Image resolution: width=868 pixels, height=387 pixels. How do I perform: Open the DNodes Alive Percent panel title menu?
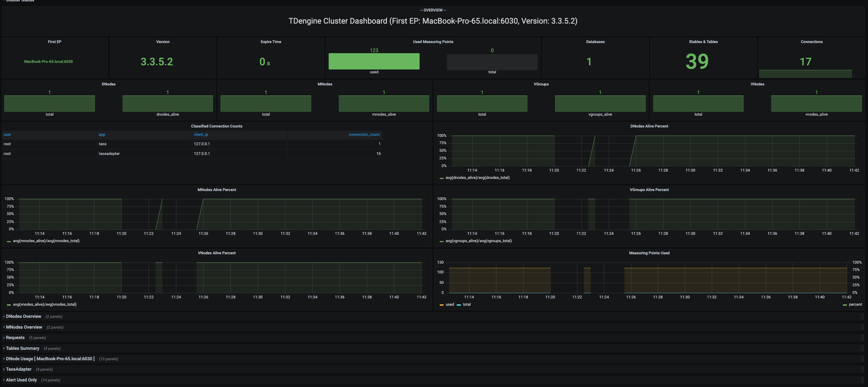(x=649, y=126)
